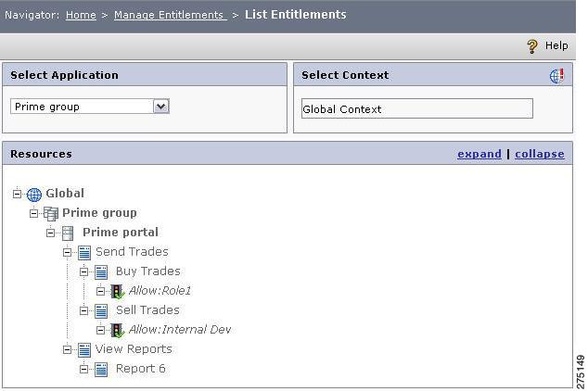Select Buy Trades in the tree
Screen dimensions: 588x391
coord(148,271)
